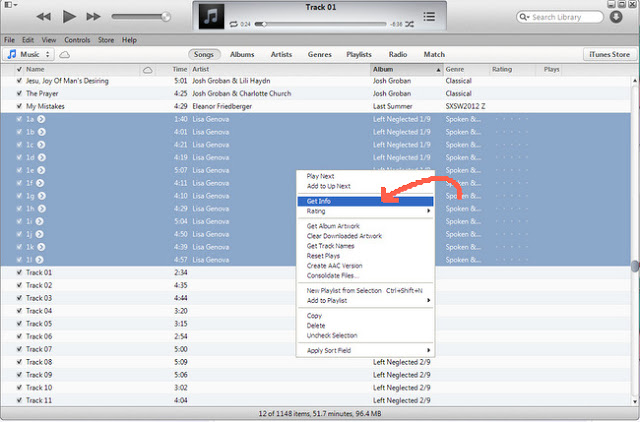This screenshot has height=422, width=640.
Task: Click the arrow icon next to 1c
Action: pos(41,145)
